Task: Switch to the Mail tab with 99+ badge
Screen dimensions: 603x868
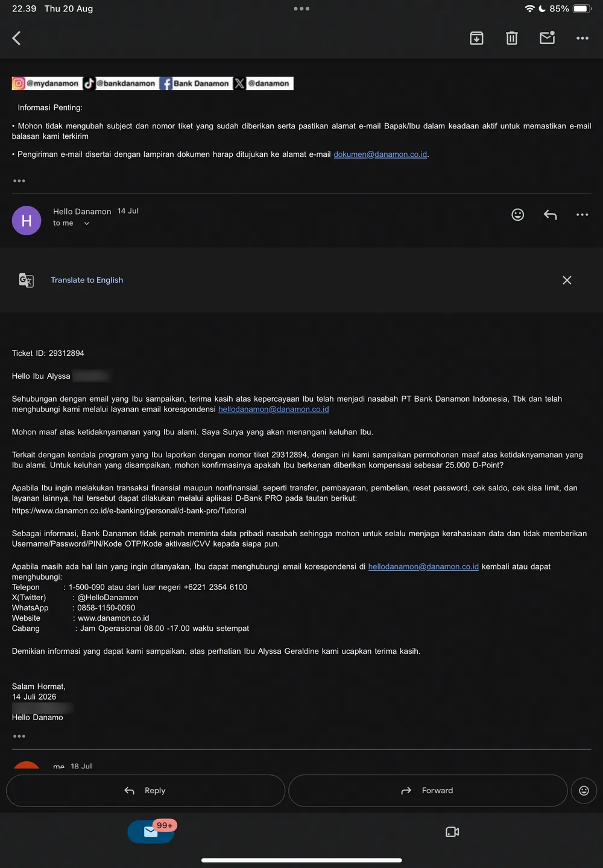Action: pos(151,832)
